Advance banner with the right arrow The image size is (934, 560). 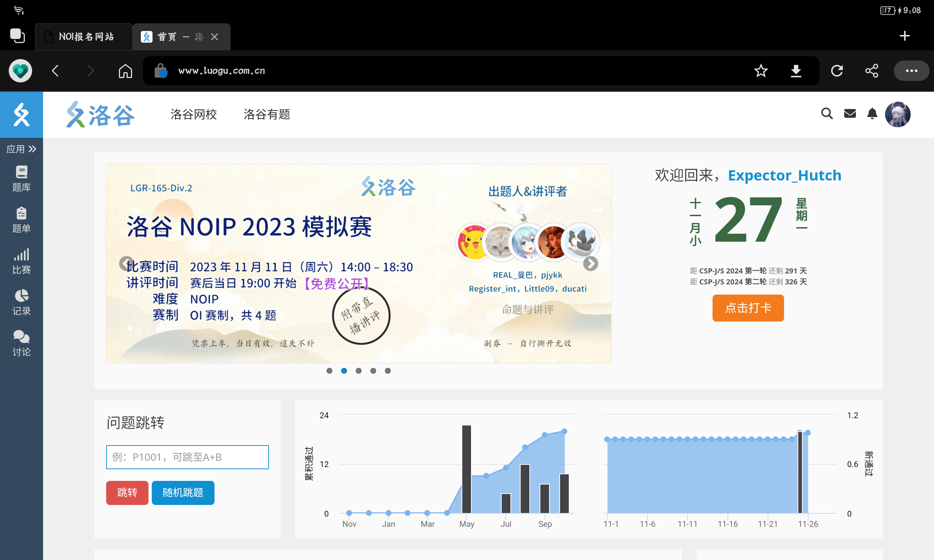coord(590,264)
